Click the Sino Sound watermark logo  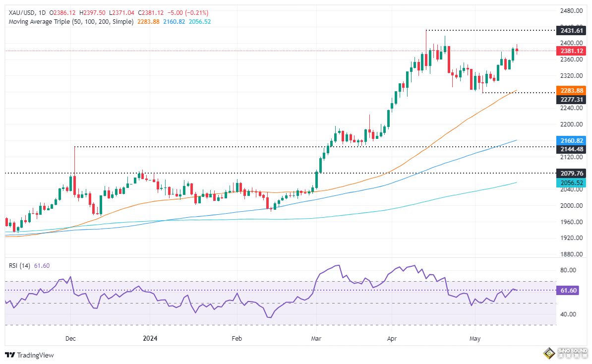coord(565,353)
